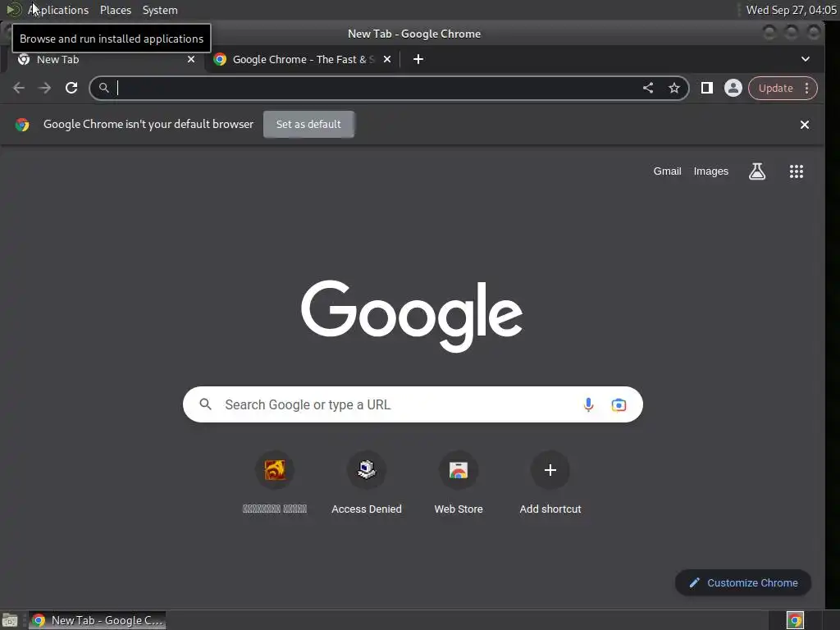840x630 pixels.
Task: Click Customize Chrome button
Action: (743, 583)
